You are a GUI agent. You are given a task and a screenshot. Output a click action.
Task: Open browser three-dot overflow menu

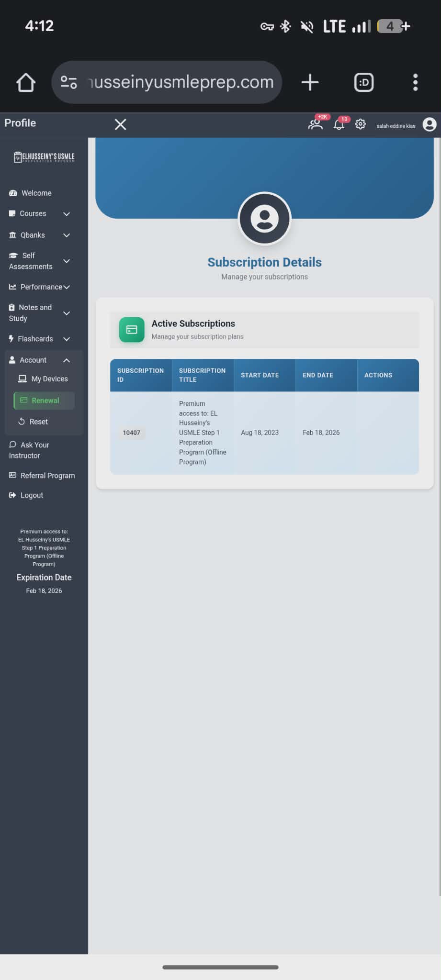click(415, 82)
